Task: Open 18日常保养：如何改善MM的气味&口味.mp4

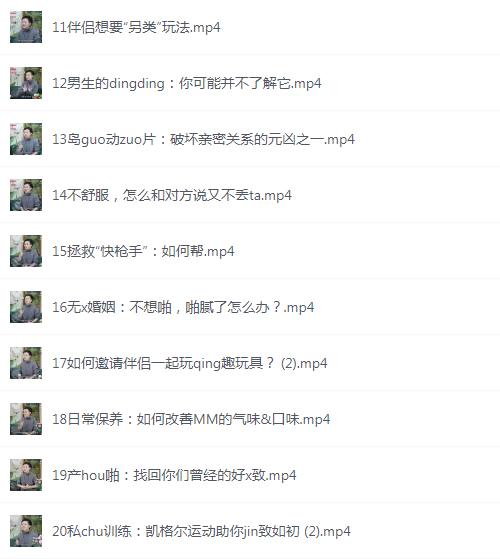Action: pyautogui.click(x=191, y=419)
